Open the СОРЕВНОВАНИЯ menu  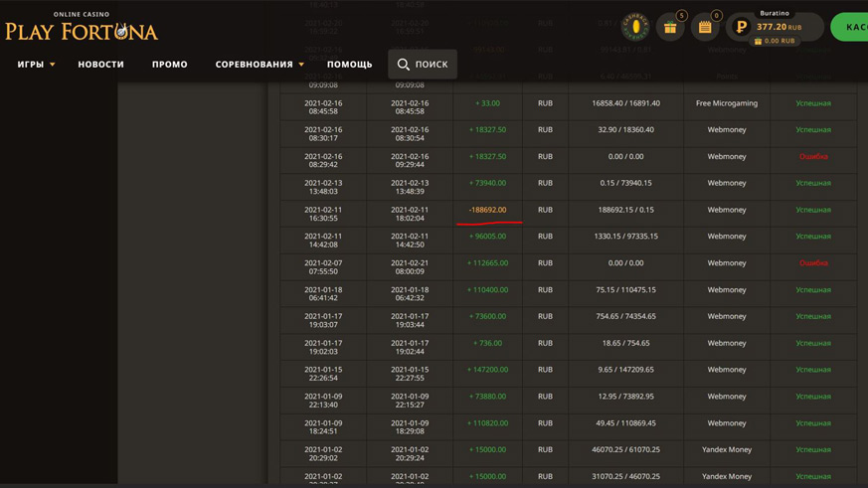point(255,65)
